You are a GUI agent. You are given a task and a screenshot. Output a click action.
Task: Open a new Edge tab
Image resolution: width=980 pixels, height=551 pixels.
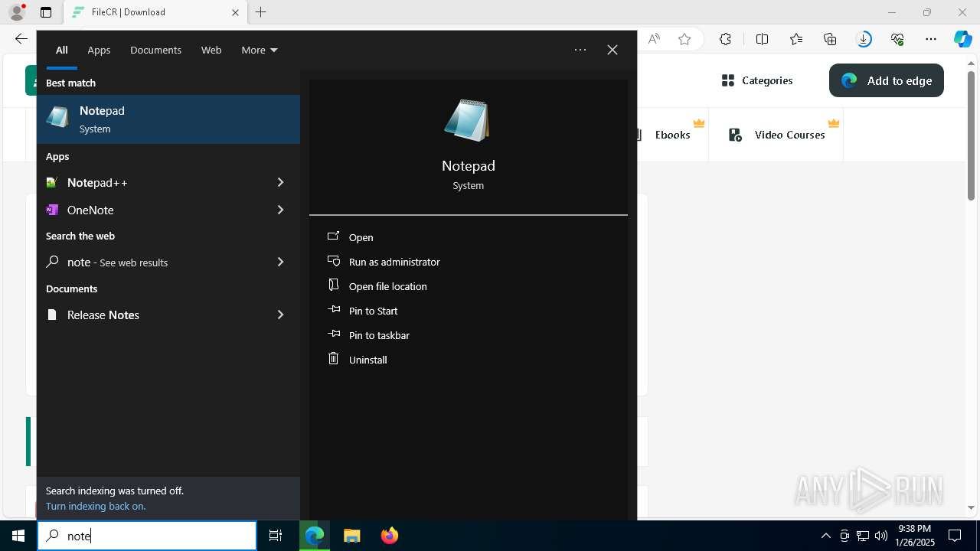pos(261,12)
